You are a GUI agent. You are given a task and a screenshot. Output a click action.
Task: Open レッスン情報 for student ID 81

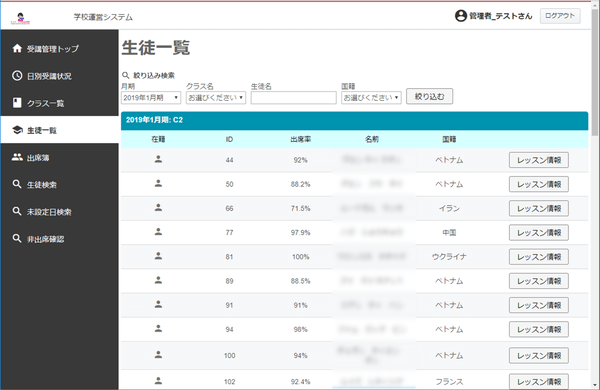coord(539,256)
